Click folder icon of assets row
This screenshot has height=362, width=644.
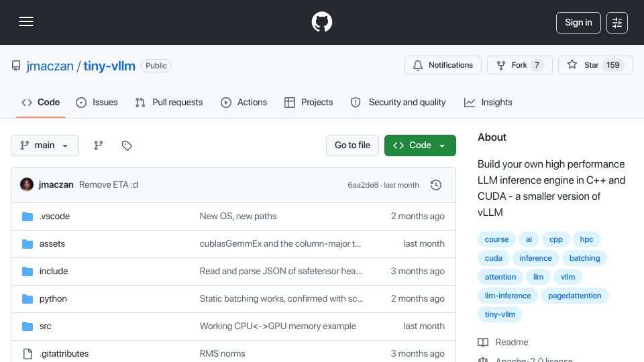tap(28, 244)
